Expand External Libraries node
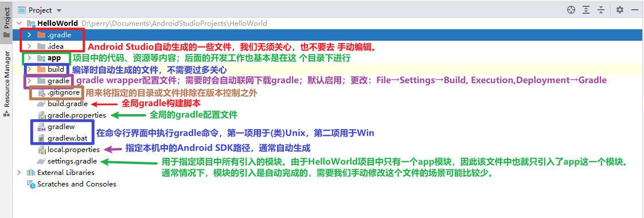The image size is (644, 218). [19, 173]
